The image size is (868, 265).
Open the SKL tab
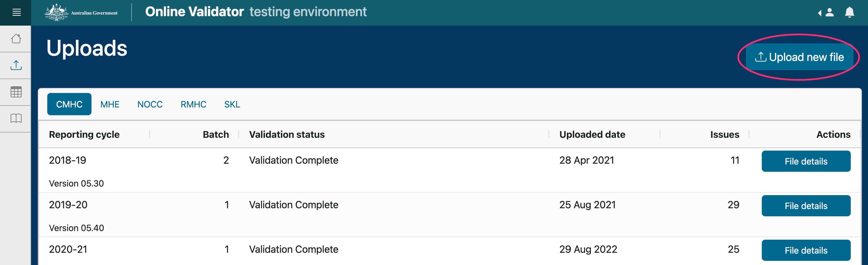[x=232, y=104]
